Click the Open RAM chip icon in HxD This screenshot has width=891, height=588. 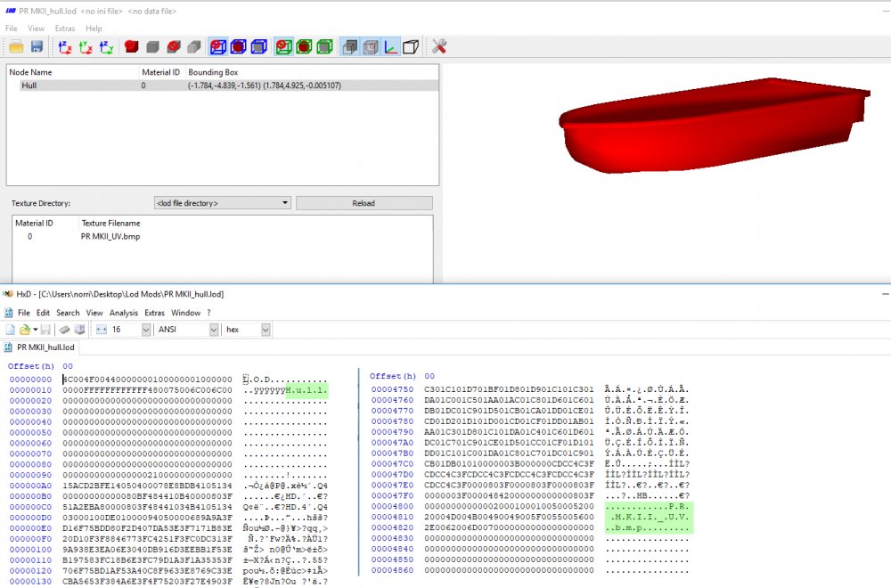tap(64, 330)
